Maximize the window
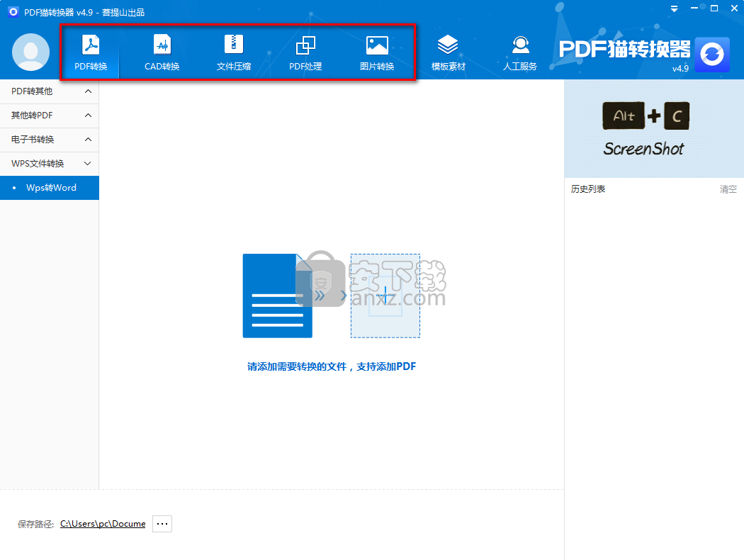This screenshot has width=744, height=560. point(714,8)
